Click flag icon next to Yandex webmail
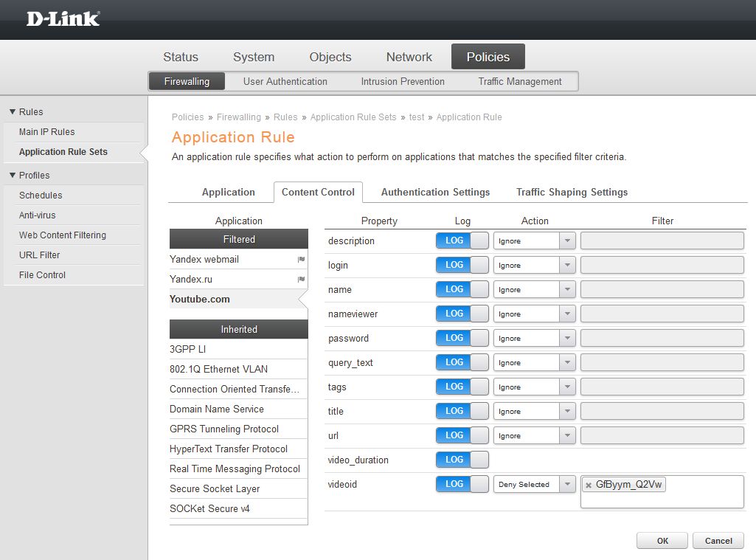This screenshot has height=560, width=756. pyautogui.click(x=301, y=260)
